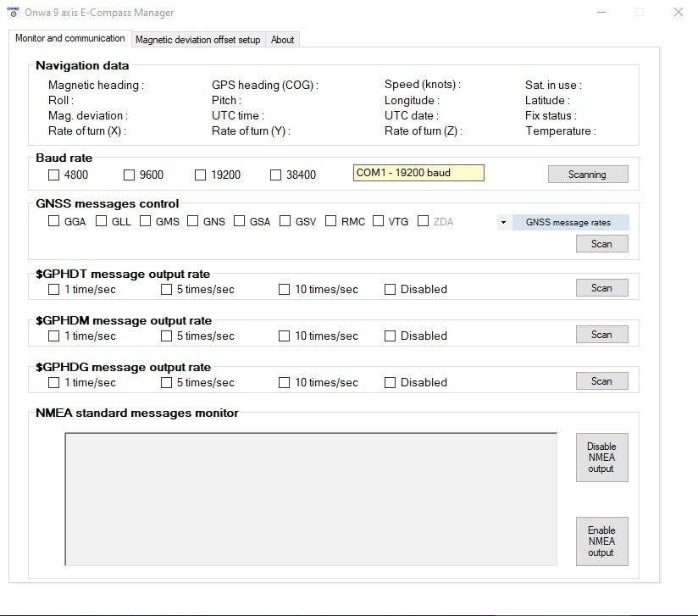Check the 9600 baud rate box

coord(129,175)
